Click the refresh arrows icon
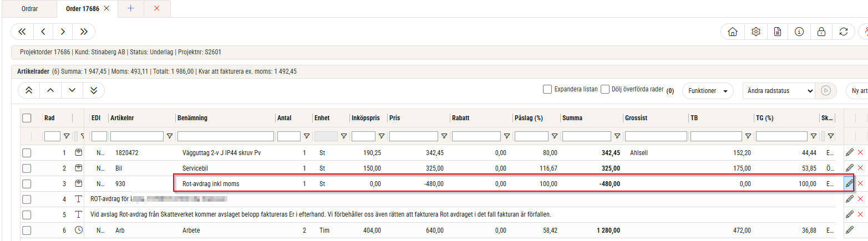The width and height of the screenshot is (868, 241). 844,32
